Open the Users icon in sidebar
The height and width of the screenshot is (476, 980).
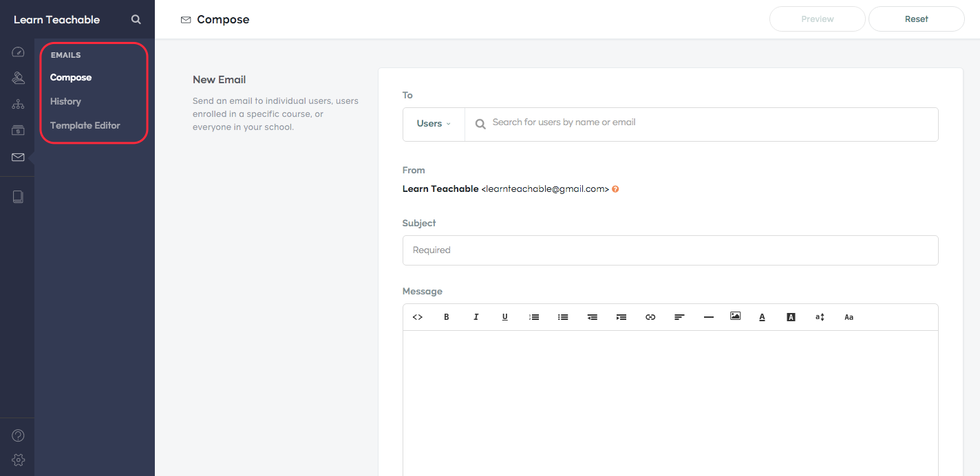pos(19,78)
